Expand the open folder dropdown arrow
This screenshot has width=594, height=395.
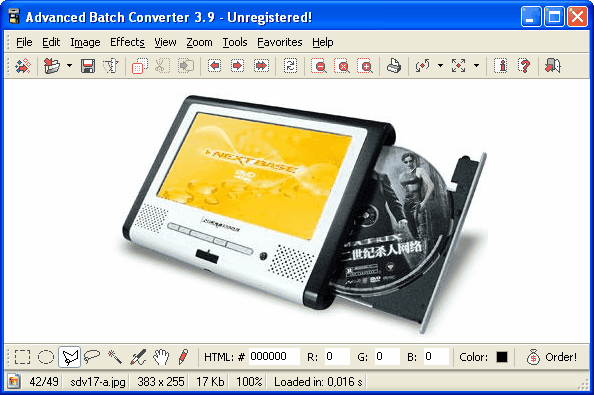tap(69, 66)
